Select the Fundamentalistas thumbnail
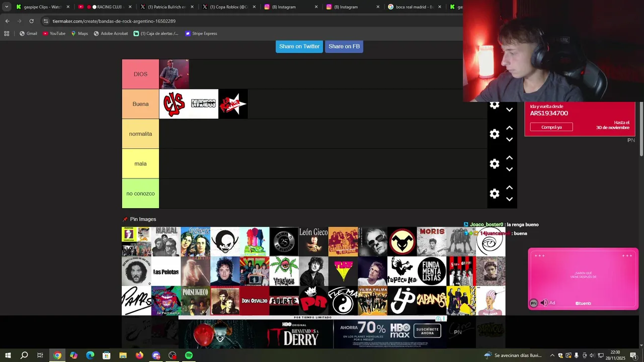This screenshot has height=362, width=644. pos(432,271)
